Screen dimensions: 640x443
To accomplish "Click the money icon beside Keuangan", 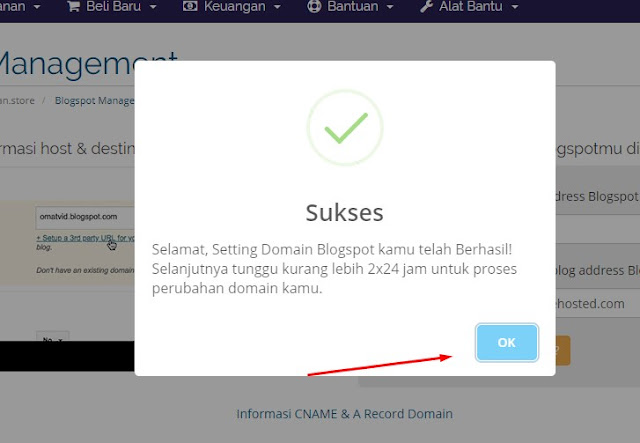I will [x=190, y=6].
